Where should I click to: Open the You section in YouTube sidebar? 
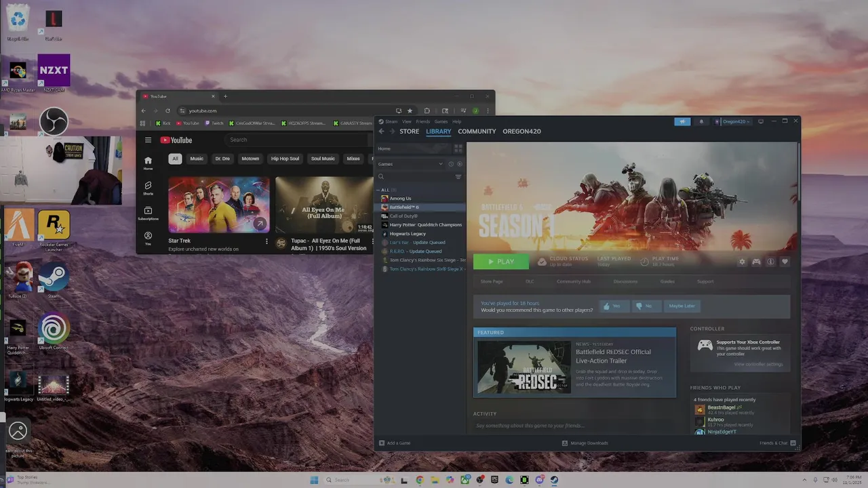click(x=148, y=239)
